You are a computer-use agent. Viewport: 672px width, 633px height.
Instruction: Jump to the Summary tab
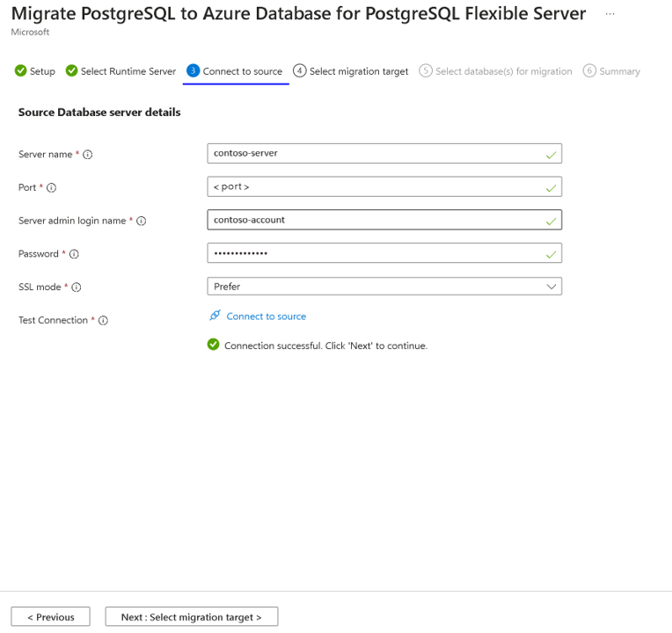(x=611, y=71)
